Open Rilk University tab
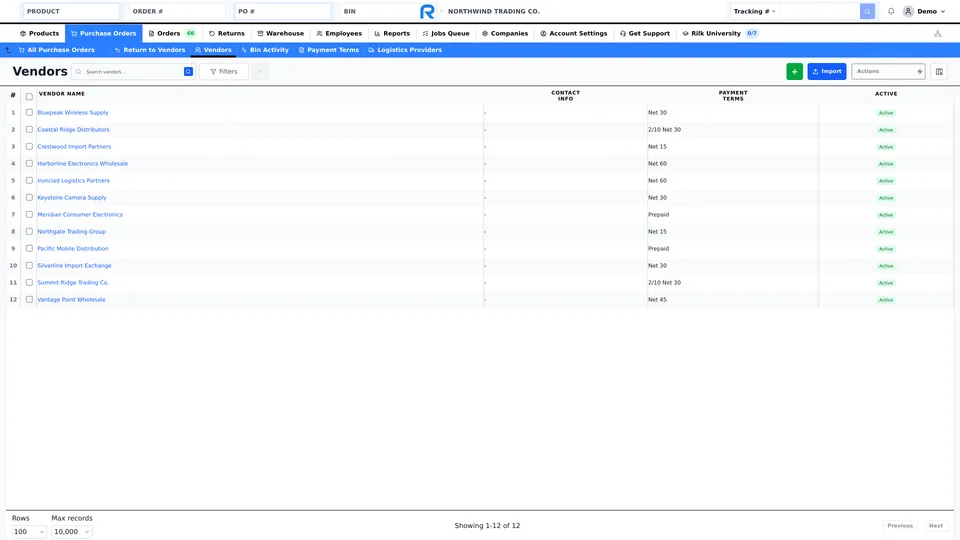 coord(719,34)
